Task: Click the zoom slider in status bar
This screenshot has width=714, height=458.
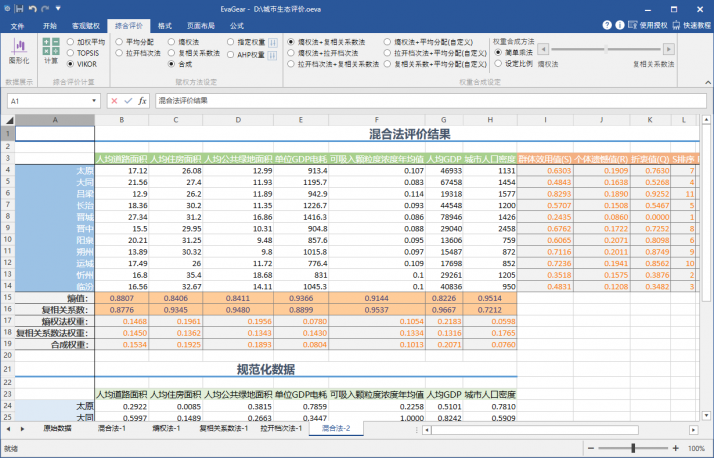Action: pos(633,448)
